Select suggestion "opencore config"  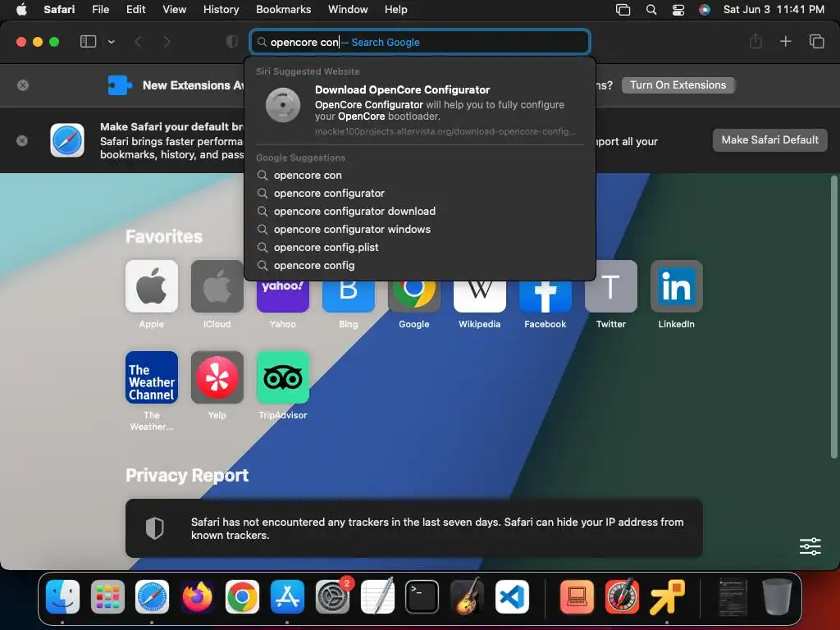(x=420, y=266)
